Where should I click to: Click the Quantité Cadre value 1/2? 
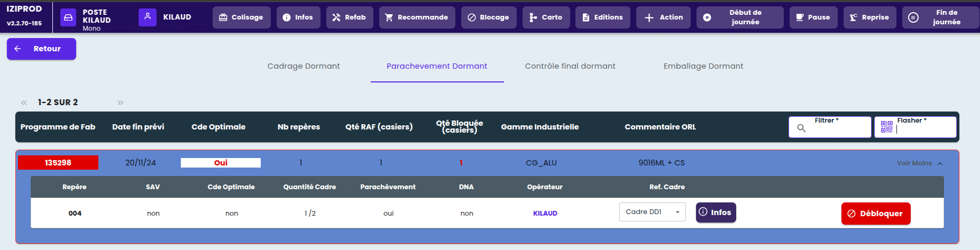pos(310,214)
